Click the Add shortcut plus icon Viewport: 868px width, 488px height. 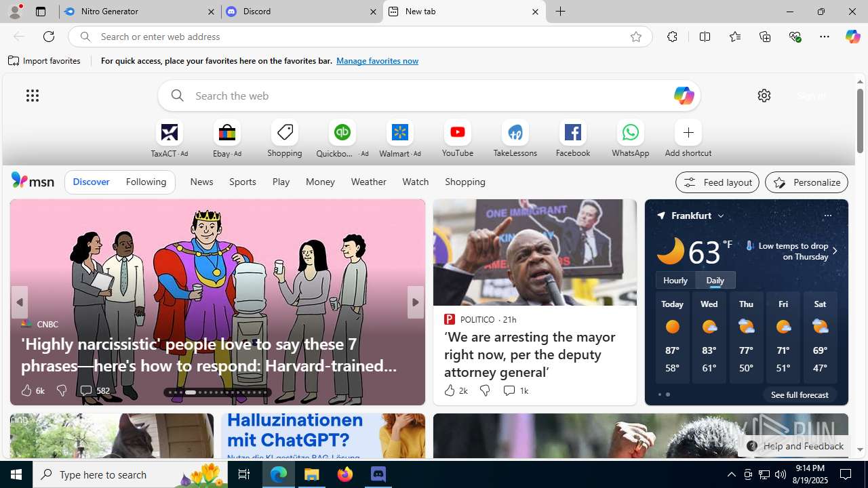[688, 132]
